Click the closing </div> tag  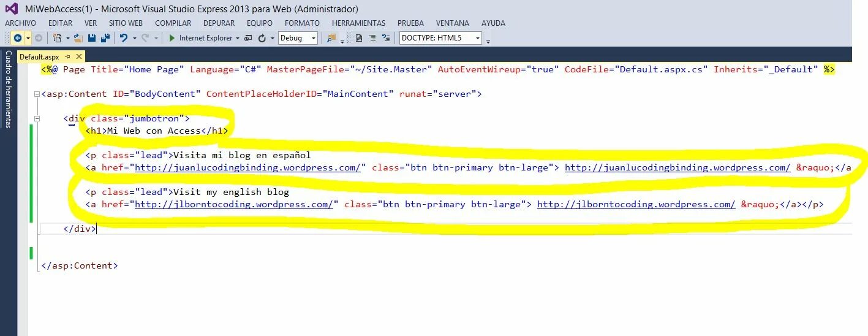click(x=80, y=229)
